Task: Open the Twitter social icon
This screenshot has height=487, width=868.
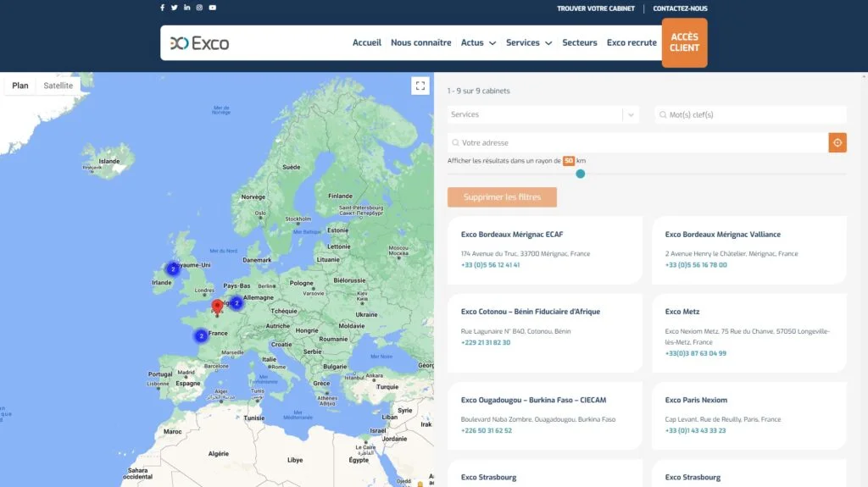Action: click(x=175, y=8)
